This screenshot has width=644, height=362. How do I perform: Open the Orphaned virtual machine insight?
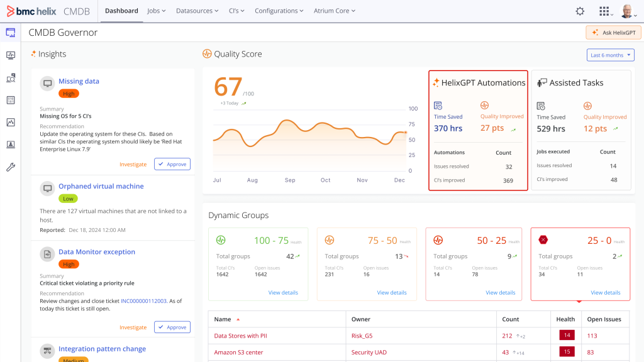click(x=101, y=186)
